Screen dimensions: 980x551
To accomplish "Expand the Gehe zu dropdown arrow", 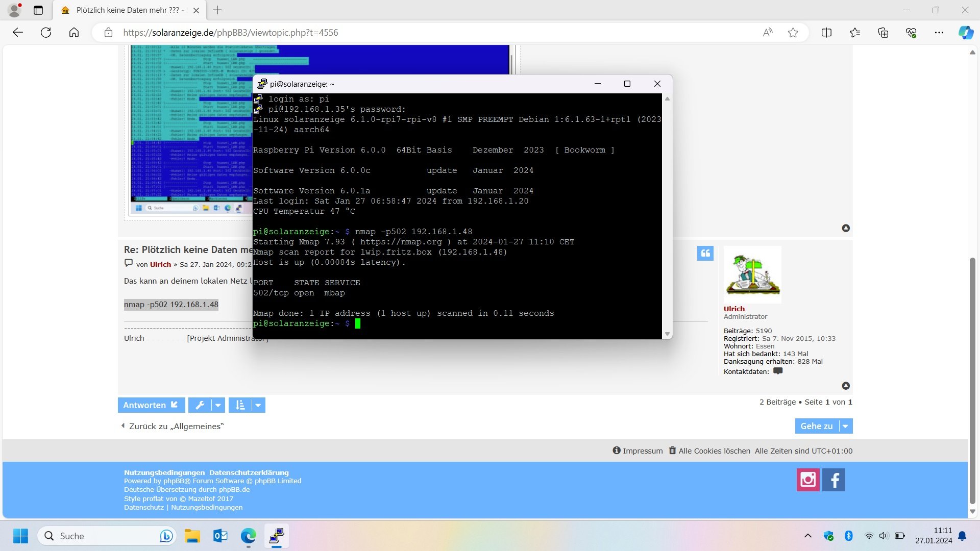I will click(x=846, y=426).
